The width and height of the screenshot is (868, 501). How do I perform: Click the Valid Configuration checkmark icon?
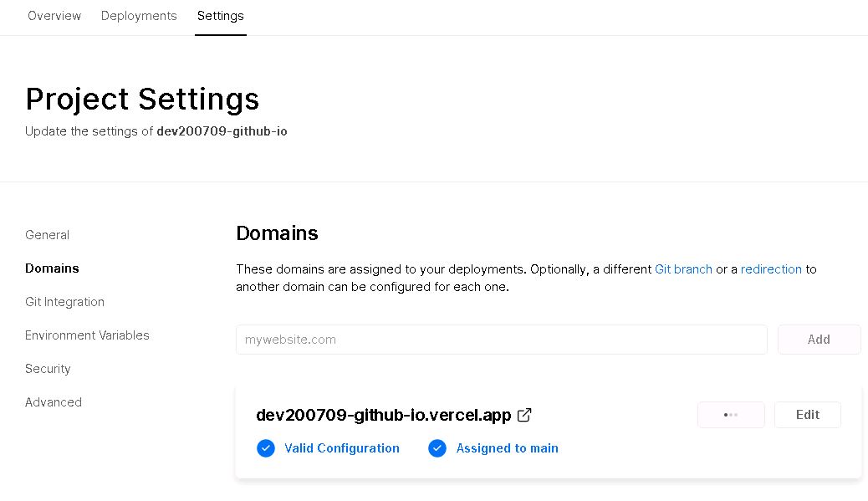tap(266, 448)
